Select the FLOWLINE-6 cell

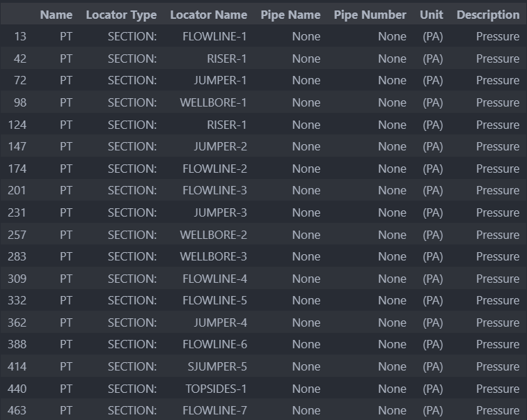point(214,344)
